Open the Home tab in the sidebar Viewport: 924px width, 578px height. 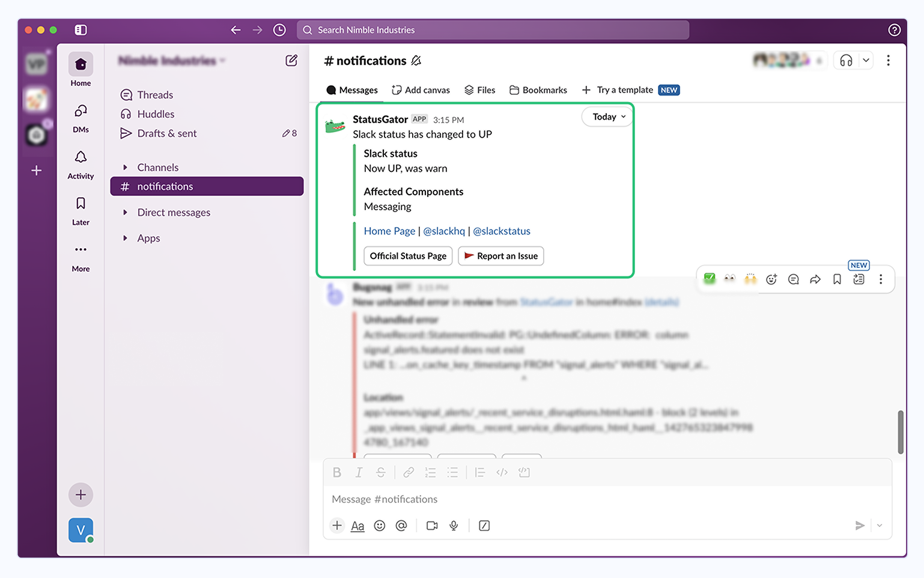point(81,70)
